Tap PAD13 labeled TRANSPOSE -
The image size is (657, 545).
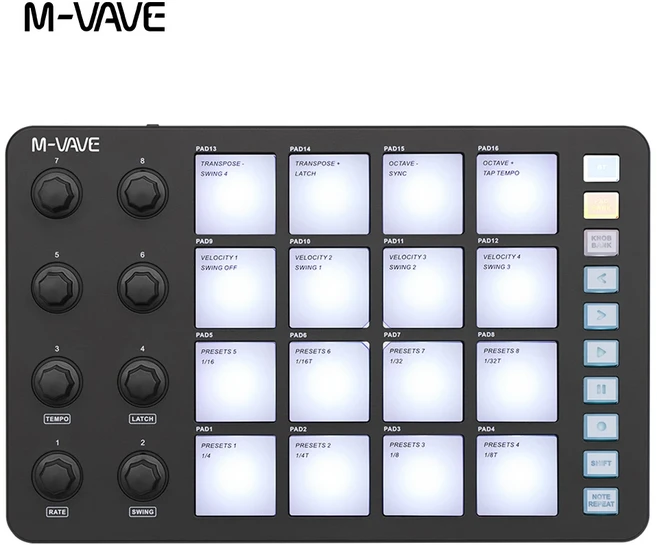coord(235,194)
